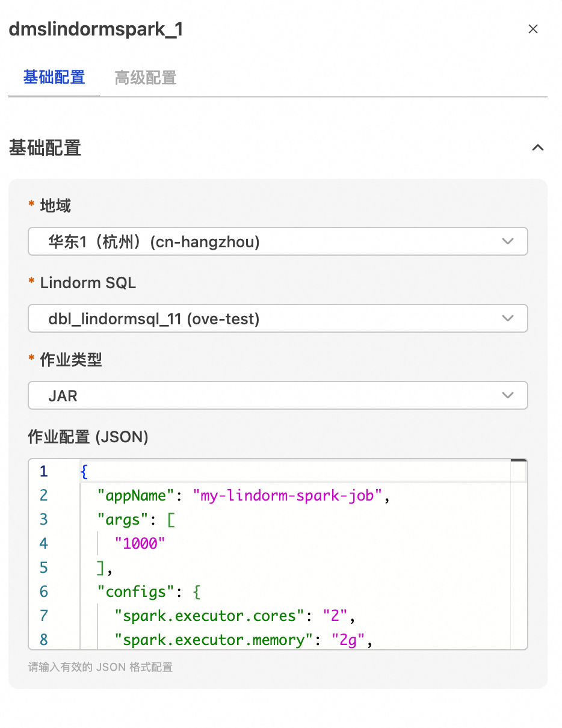Close the dmslindormspark_1 panel
Screen dimensions: 562x728
[533, 29]
